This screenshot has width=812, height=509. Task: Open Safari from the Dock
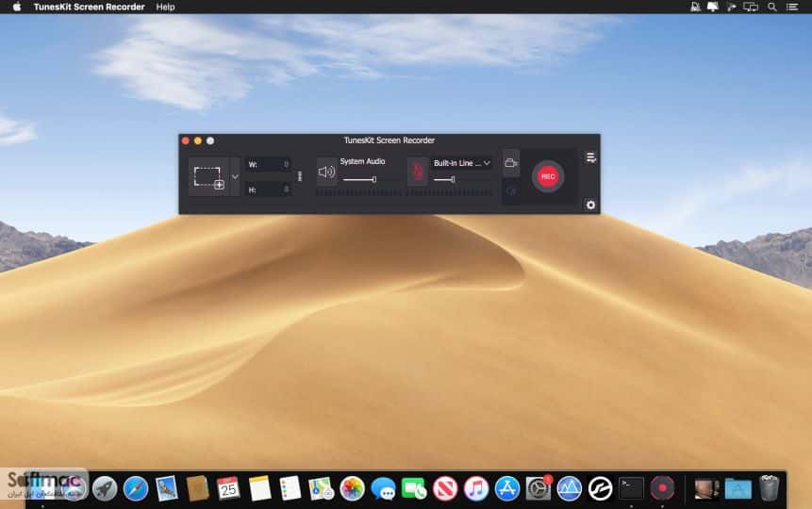(136, 488)
